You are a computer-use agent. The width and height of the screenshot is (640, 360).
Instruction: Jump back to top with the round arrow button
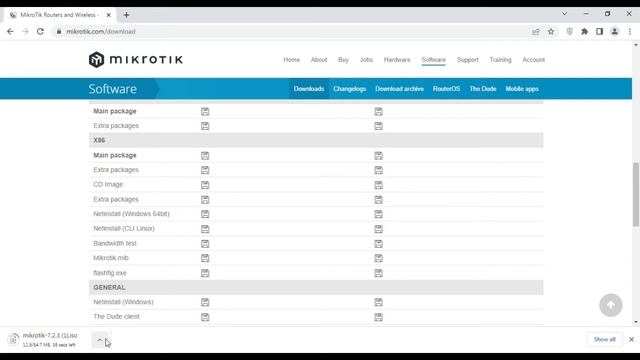click(x=611, y=305)
